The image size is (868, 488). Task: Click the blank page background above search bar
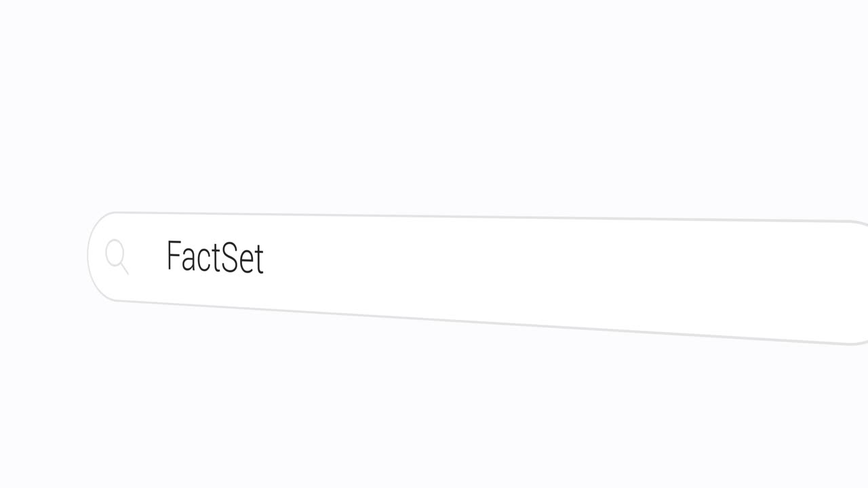pos(434,102)
